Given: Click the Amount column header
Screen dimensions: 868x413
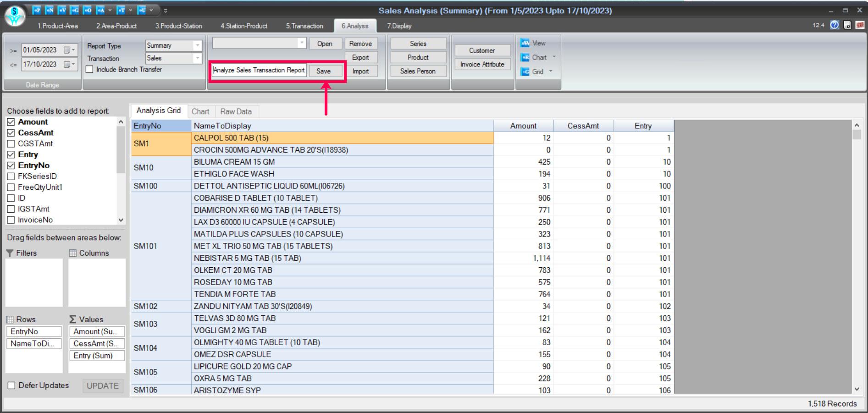Looking at the screenshot, I should 523,126.
